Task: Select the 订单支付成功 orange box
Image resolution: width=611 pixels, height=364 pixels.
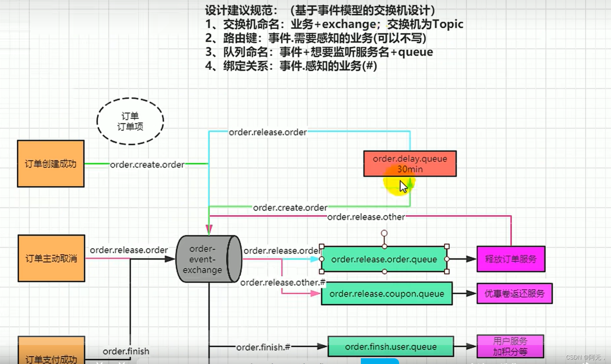Action: [51, 350]
